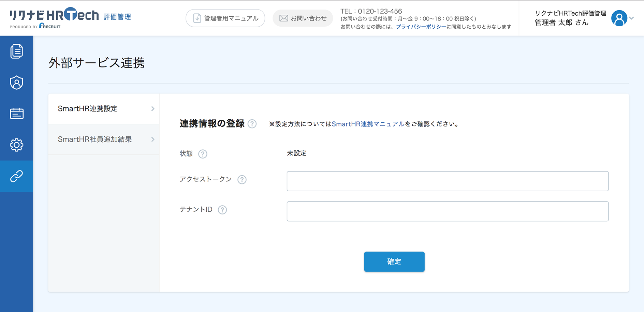The width and height of the screenshot is (644, 312).
Task: Click the user shield icon in sidebar
Action: click(x=16, y=83)
